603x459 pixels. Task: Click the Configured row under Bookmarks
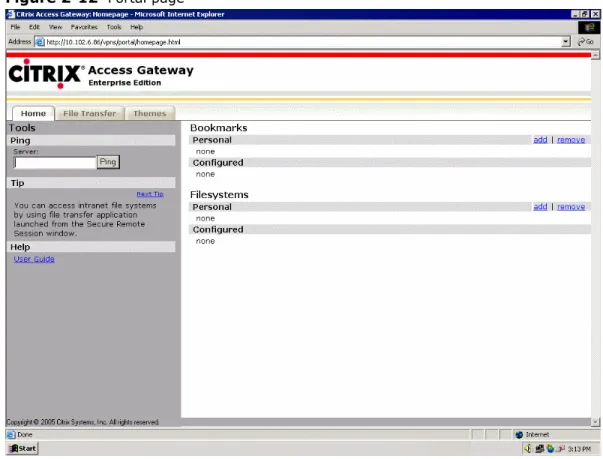(390, 163)
